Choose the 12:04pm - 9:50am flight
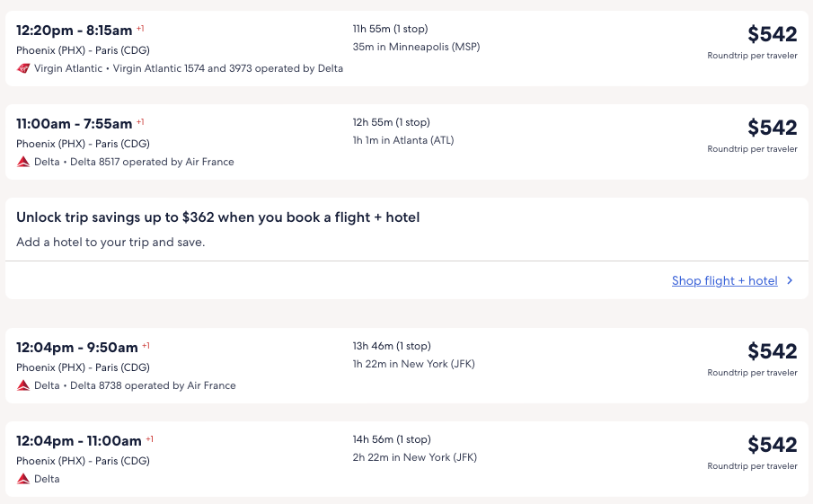 (76, 348)
